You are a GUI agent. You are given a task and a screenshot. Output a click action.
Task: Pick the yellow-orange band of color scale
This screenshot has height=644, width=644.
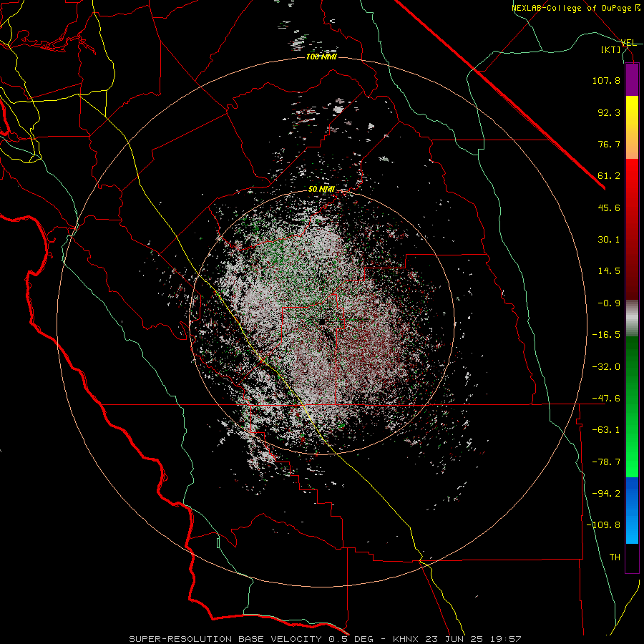pos(632,127)
